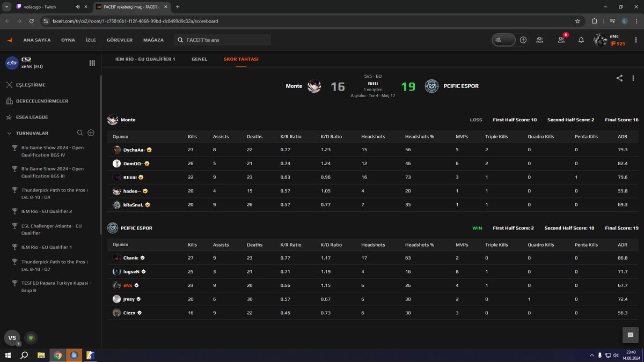The width and height of the screenshot is (644, 362).
Task: Click the VS button at the bottom left
Action: coord(12,338)
